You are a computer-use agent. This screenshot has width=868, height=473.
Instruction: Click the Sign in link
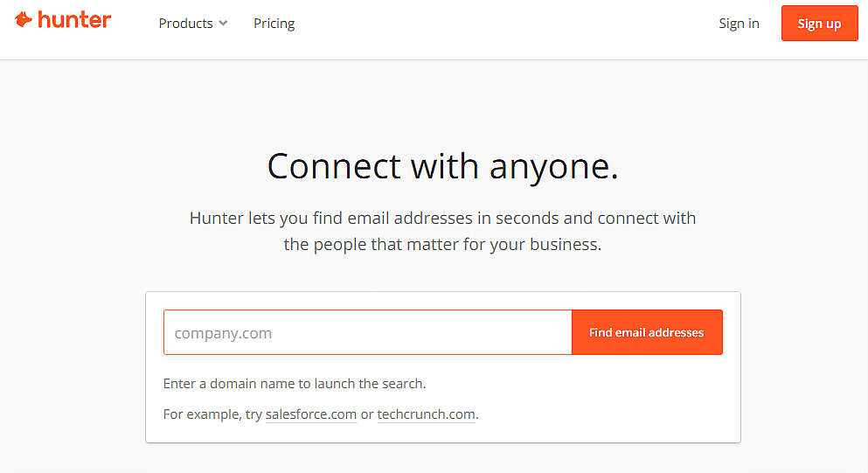pos(739,24)
